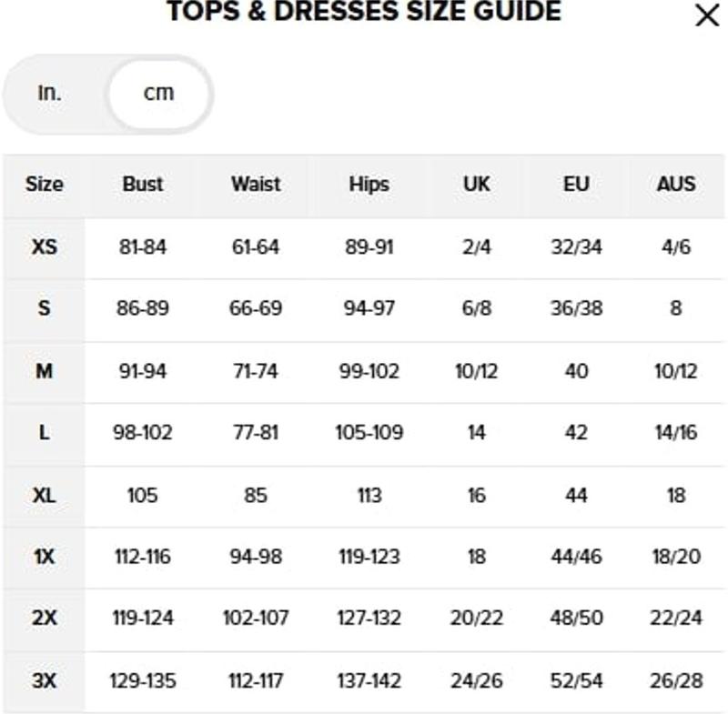Select the XS size row label
This screenshot has width=728, height=714.
tap(44, 246)
